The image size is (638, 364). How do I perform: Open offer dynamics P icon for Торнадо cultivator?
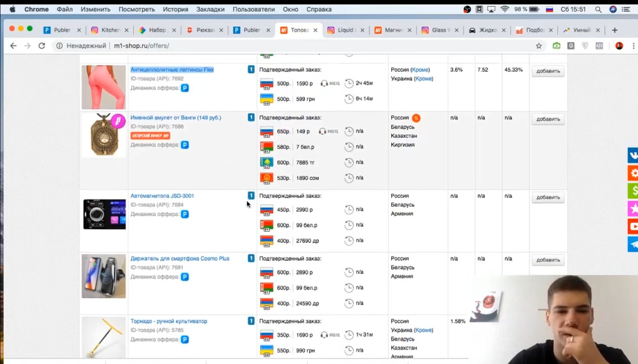(185, 339)
